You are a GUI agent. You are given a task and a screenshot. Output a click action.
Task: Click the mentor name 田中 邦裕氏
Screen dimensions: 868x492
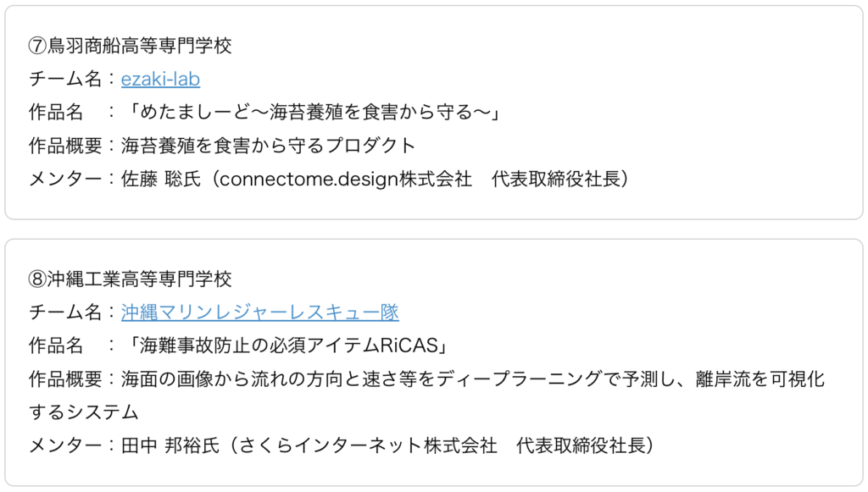click(x=170, y=445)
